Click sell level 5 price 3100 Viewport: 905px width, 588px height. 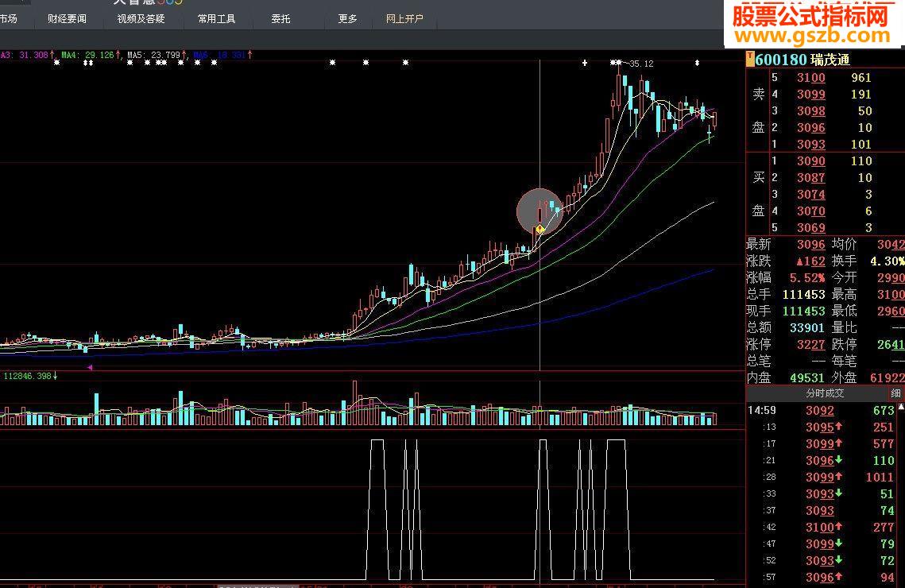point(811,77)
